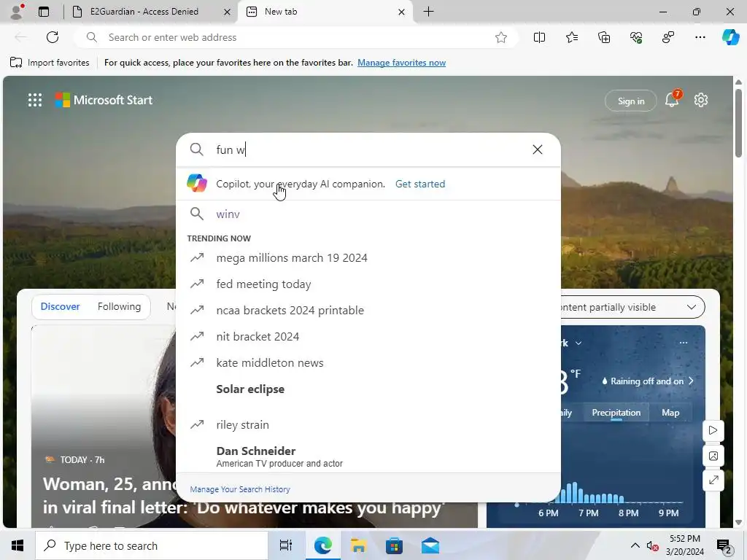Show hidden system tray icons
The height and width of the screenshot is (560, 747).
pos(635,545)
